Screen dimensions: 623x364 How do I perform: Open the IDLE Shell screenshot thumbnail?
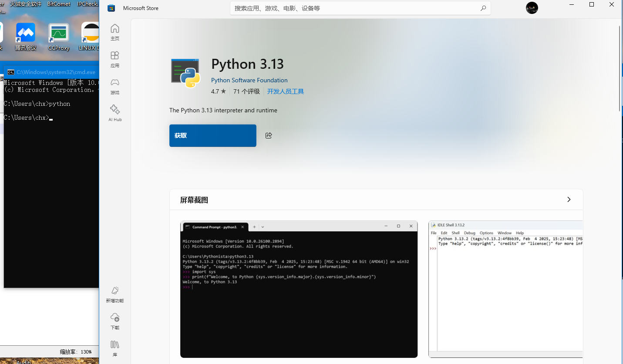[505, 289]
